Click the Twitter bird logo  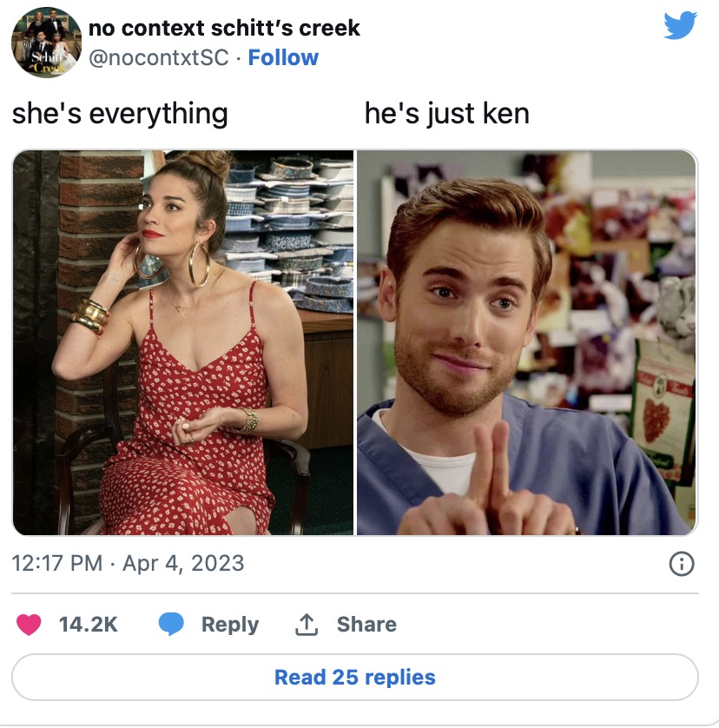(x=680, y=25)
